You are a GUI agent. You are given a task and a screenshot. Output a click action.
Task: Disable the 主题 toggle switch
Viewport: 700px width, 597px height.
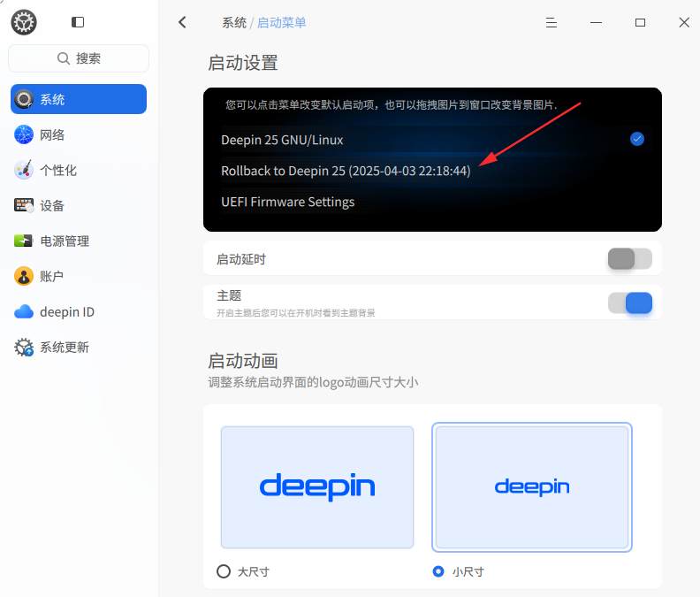click(630, 303)
